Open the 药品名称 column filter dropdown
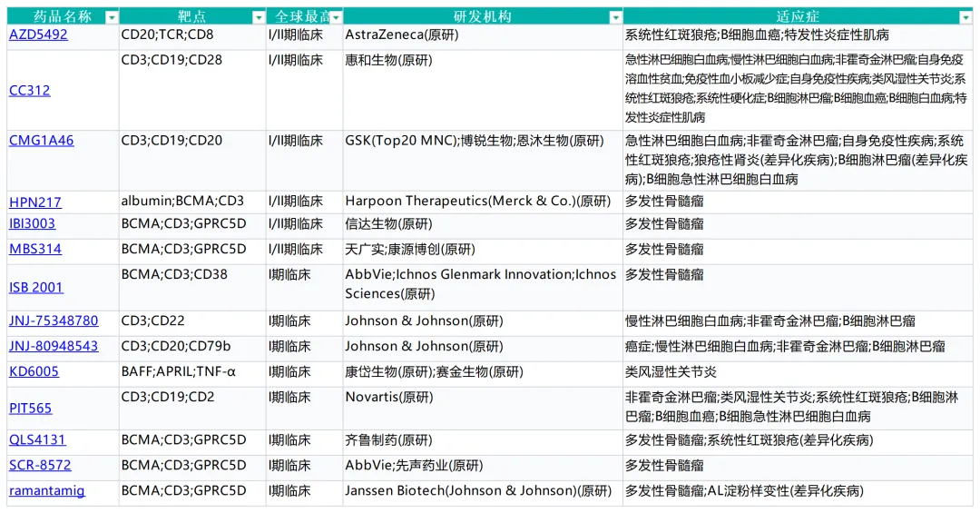 (111, 17)
